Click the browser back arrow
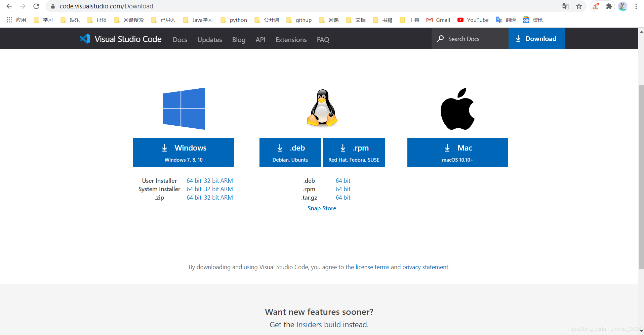644x335 pixels. click(9, 6)
